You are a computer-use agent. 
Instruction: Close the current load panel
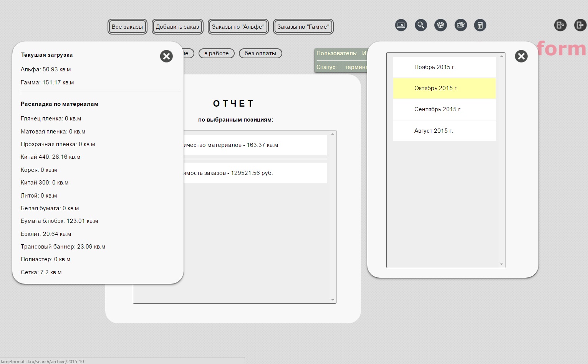166,56
